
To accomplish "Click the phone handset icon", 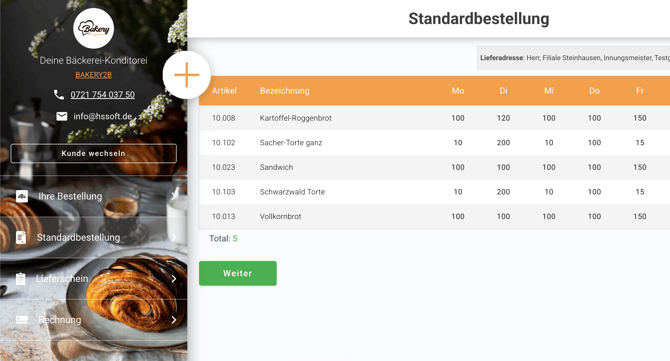I will coord(59,94).
